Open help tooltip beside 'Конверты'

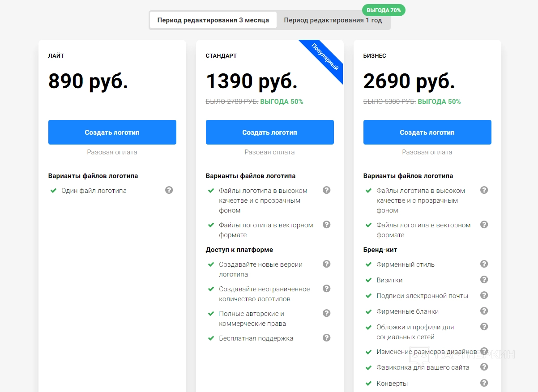click(484, 383)
